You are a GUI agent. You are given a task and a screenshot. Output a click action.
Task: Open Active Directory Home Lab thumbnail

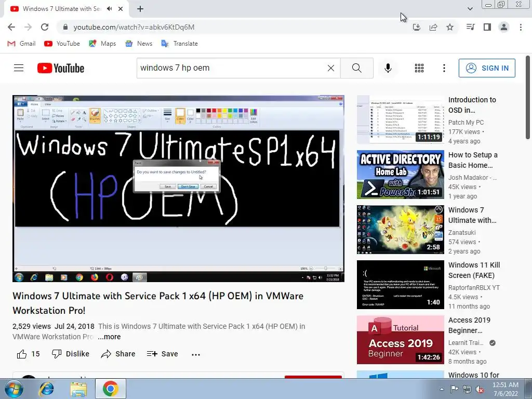pos(401,175)
